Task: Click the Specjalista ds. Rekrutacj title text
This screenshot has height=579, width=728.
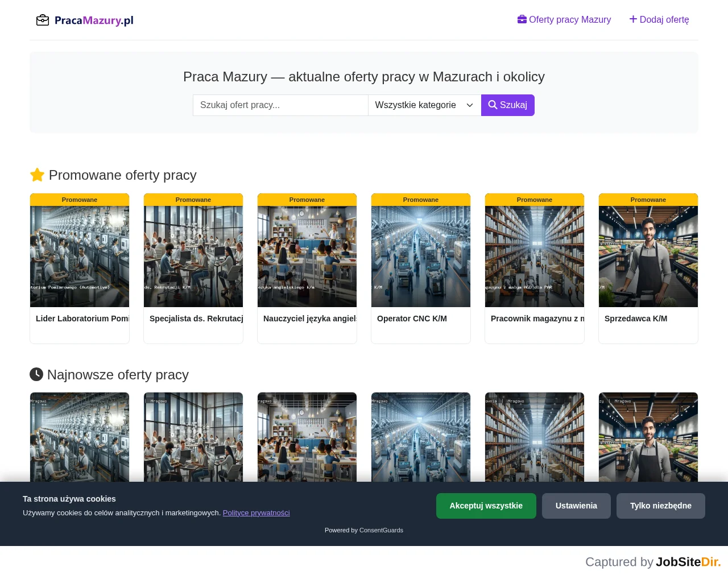Action: (196, 319)
